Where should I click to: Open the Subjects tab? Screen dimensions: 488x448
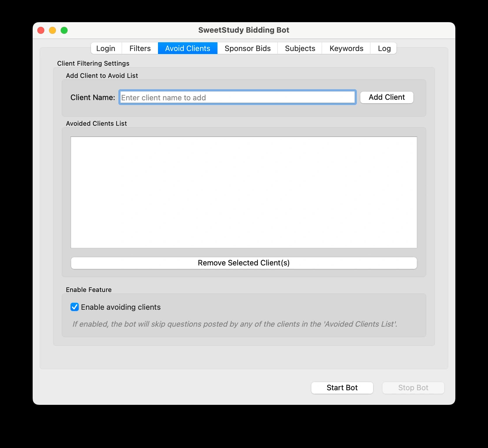[300, 48]
